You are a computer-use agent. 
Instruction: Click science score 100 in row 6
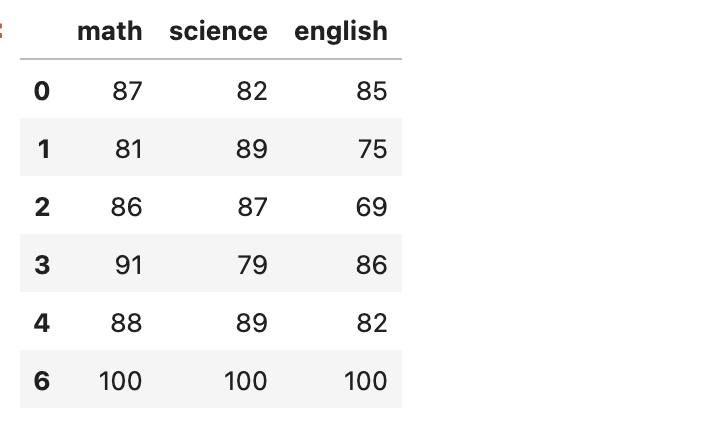[245, 381]
